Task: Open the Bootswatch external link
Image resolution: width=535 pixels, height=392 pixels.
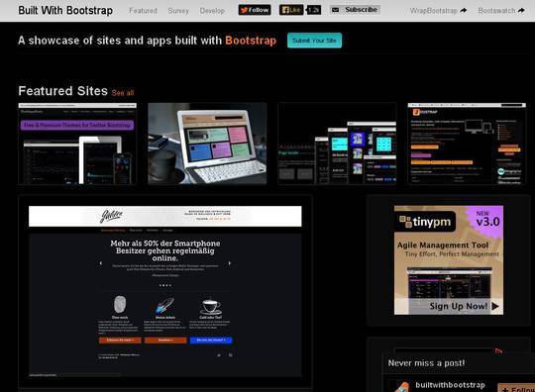Action: click(501, 11)
